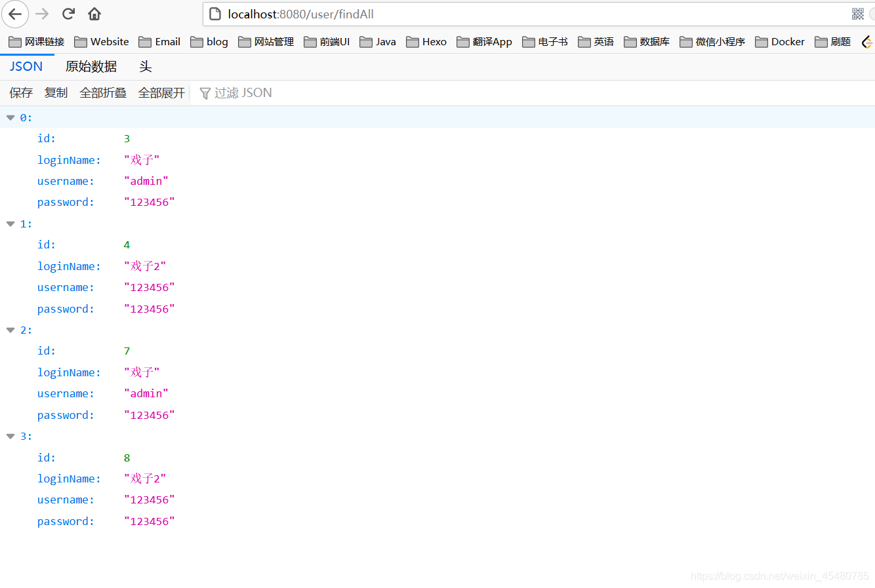
Task: Select username "123456" in item 1
Action: (150, 287)
